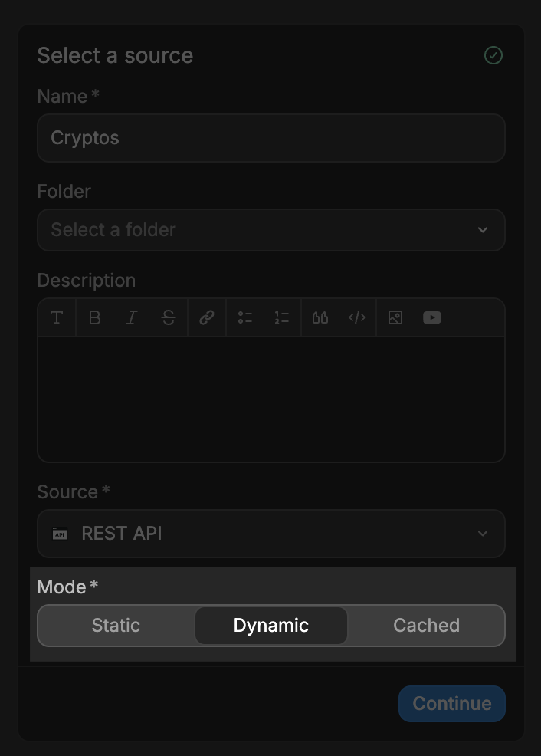Click the Cryptos name input field
This screenshot has height=756, width=541.
(x=270, y=138)
